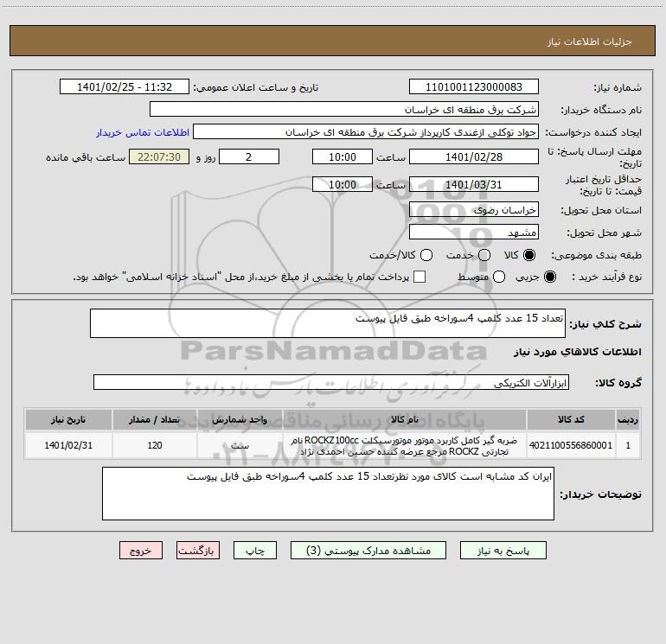Click the خروج exit button

coord(141,551)
